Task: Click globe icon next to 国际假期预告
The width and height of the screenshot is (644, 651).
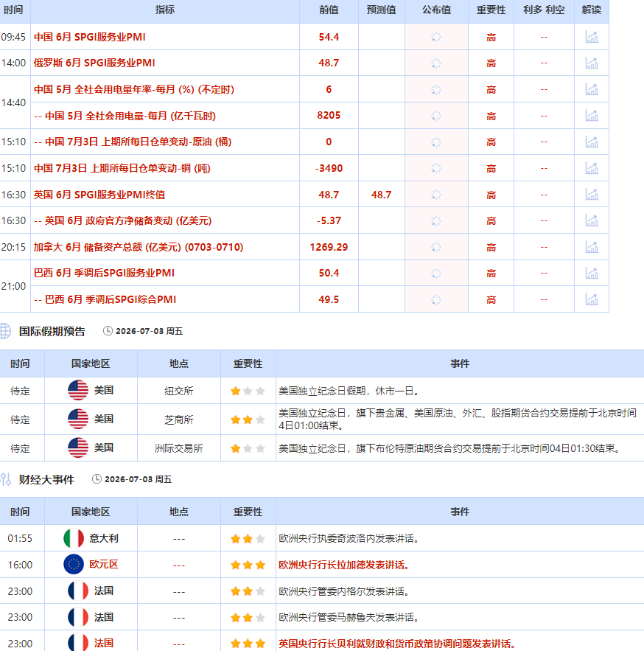Action: (x=5, y=331)
